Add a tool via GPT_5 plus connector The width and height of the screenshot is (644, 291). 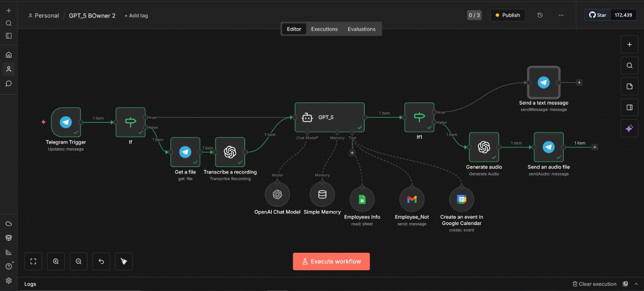352,153
